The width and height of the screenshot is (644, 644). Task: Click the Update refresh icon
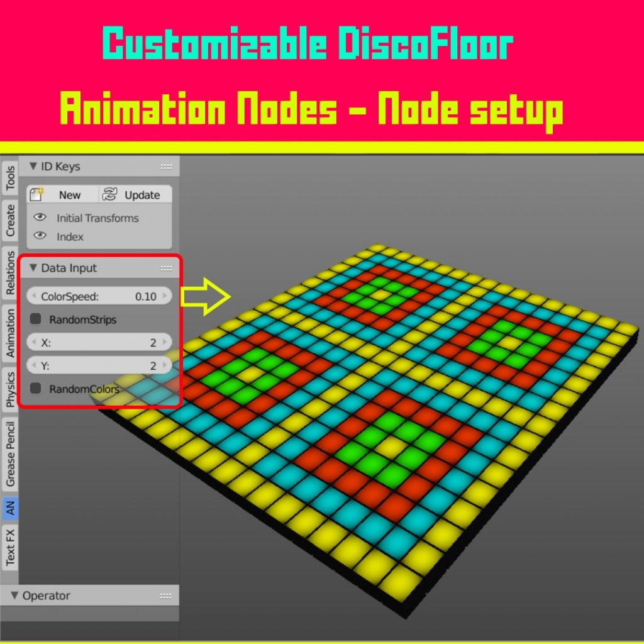108,194
